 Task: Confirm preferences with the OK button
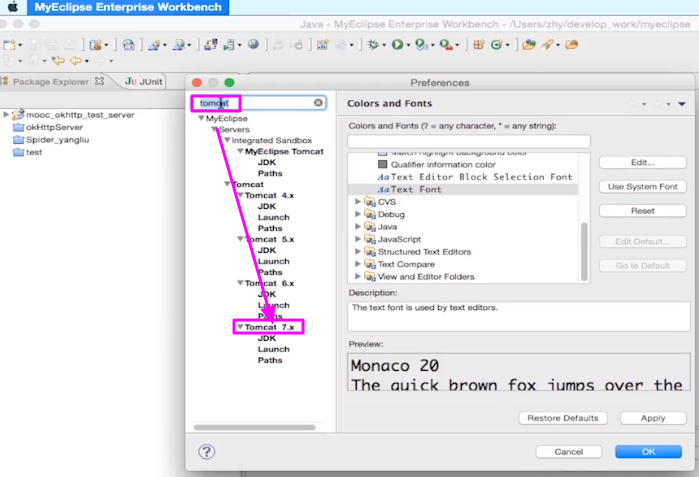point(648,452)
